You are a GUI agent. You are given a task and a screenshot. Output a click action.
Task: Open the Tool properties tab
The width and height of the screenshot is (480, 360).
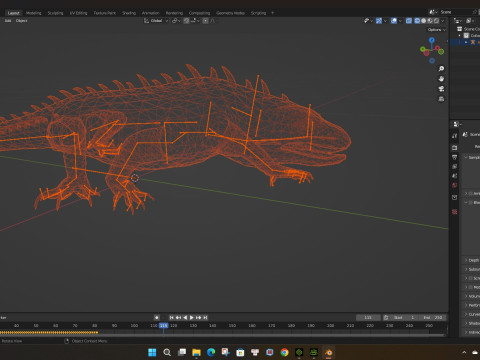pos(455,136)
